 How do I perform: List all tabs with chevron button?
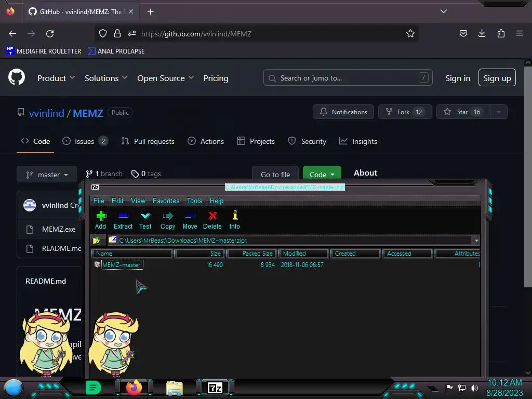[x=444, y=11]
